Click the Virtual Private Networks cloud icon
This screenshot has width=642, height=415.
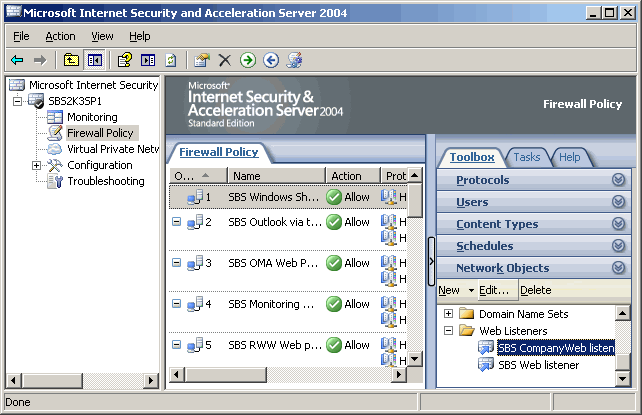point(54,149)
